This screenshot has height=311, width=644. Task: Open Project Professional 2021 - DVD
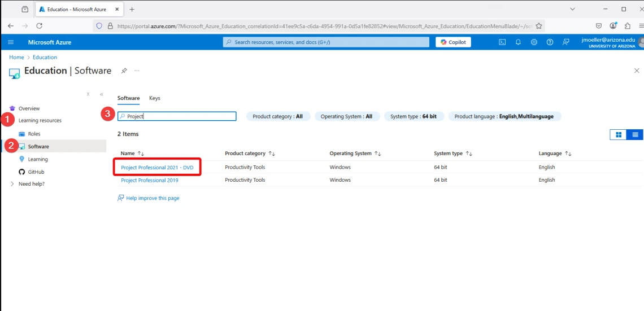(x=157, y=168)
